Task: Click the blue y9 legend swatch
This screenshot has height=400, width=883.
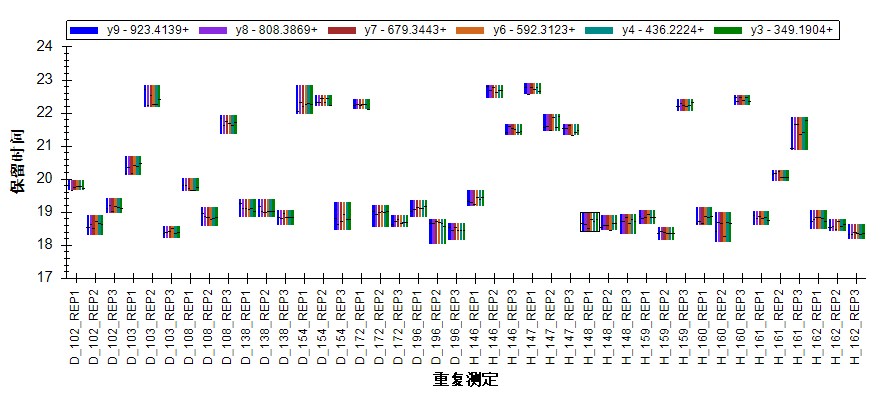Action: (85, 31)
